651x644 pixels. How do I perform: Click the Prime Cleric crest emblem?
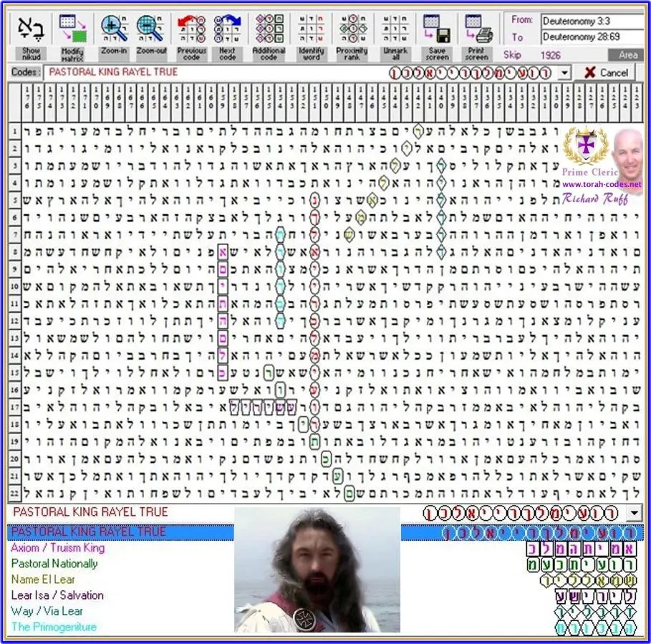coord(587,147)
